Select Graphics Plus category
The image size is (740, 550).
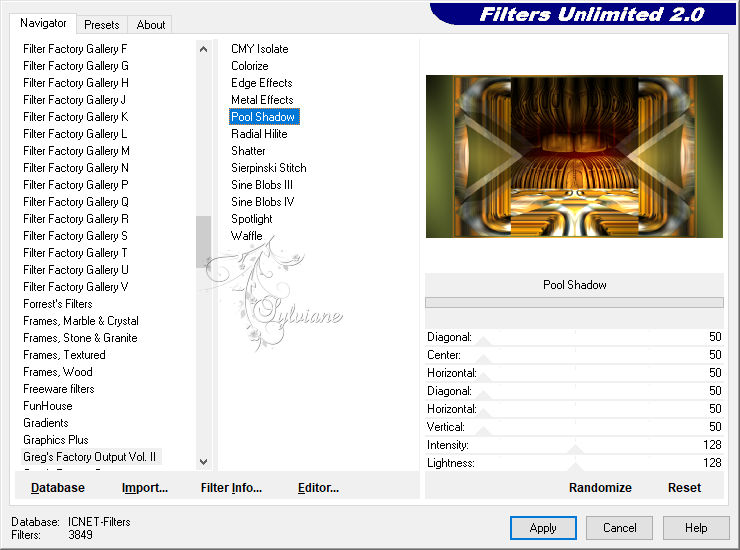coord(56,440)
